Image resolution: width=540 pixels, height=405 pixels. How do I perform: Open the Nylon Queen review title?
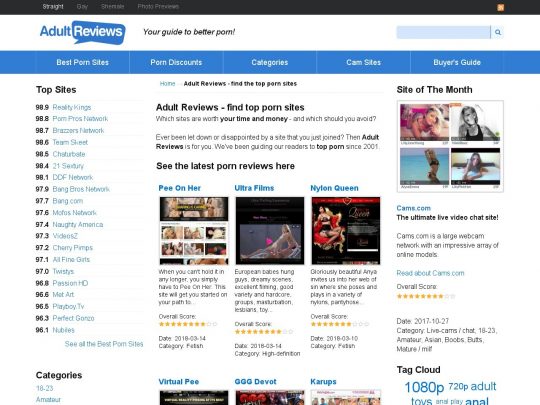(x=334, y=188)
